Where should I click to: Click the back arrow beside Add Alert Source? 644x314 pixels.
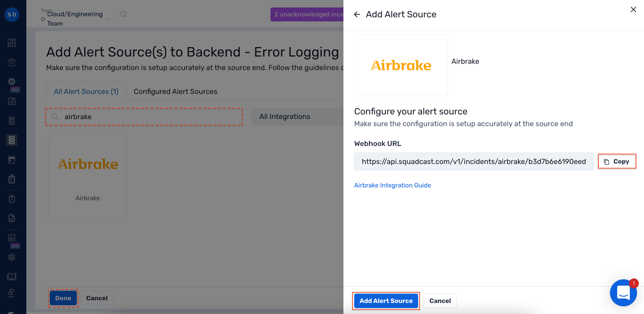click(357, 14)
